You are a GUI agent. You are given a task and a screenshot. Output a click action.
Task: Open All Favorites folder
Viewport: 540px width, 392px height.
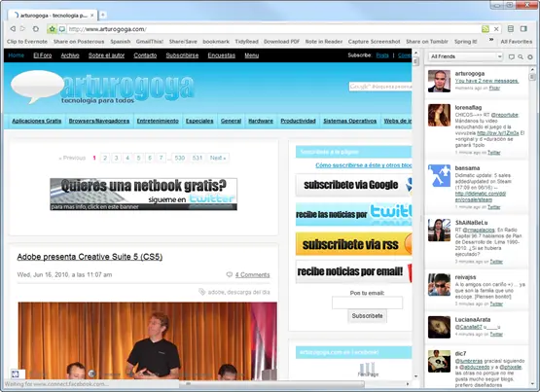(517, 42)
